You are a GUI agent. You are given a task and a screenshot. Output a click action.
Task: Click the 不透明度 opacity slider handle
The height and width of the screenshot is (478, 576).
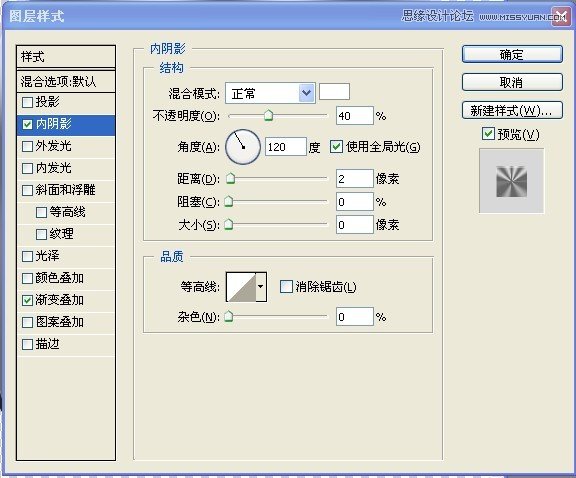(x=269, y=115)
